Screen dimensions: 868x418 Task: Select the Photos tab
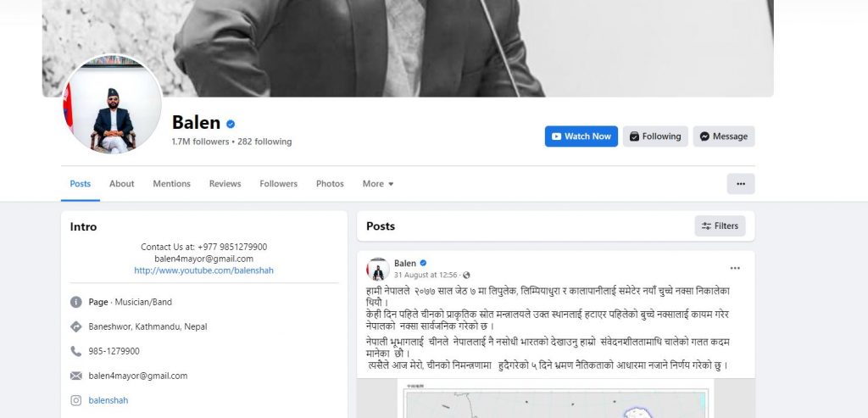click(330, 184)
